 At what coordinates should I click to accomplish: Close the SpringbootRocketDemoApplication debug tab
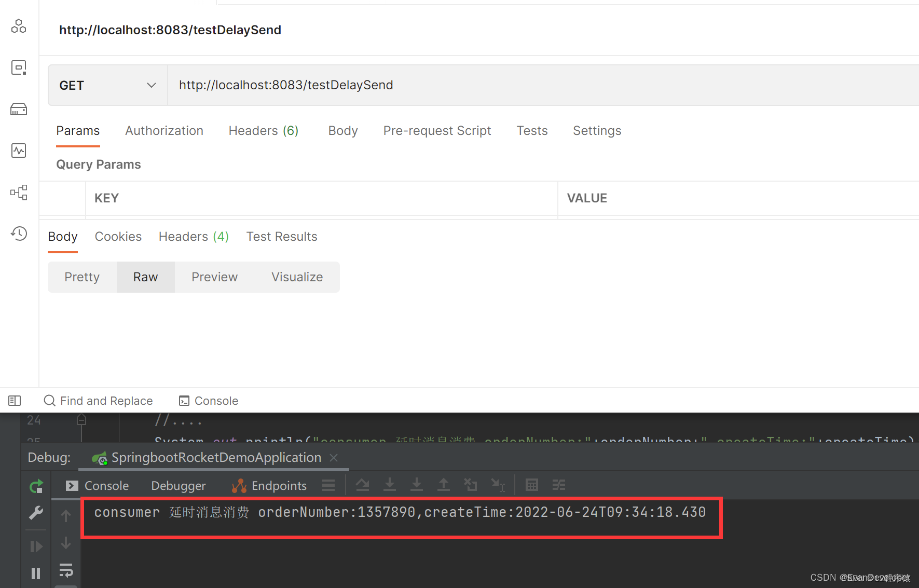(x=334, y=458)
